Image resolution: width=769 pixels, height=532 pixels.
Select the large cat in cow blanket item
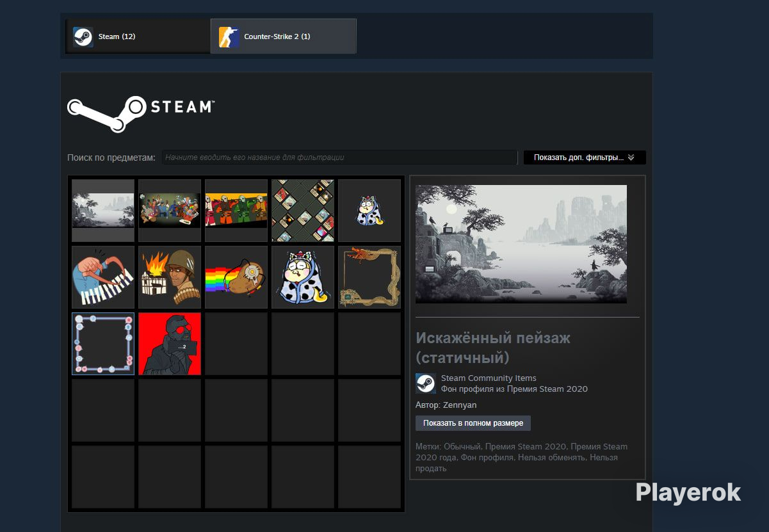tap(303, 277)
